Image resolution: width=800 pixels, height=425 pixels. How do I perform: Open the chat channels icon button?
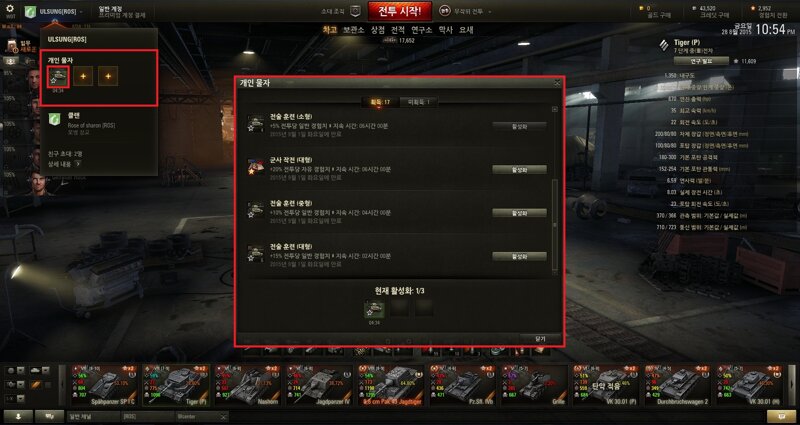pos(49,416)
